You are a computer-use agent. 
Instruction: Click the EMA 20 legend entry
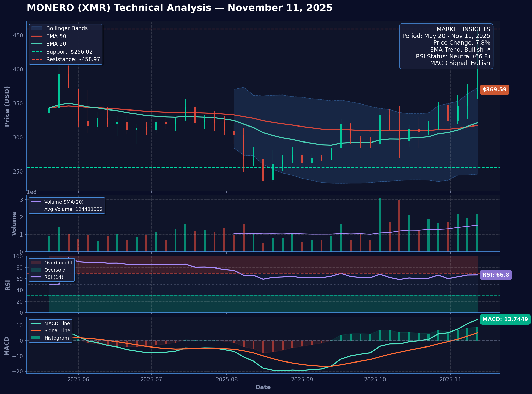(x=56, y=44)
